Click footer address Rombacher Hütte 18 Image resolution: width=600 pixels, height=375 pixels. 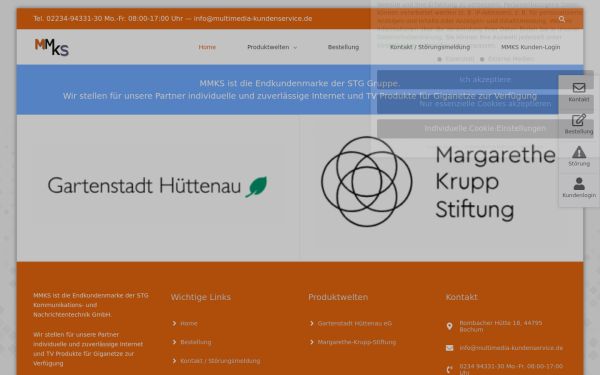coord(501,326)
